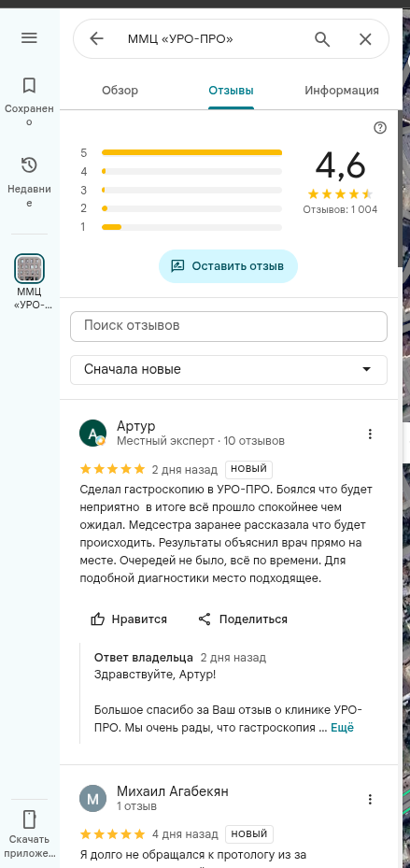
Task: Open the hamburger main menu
Action: coord(29,37)
